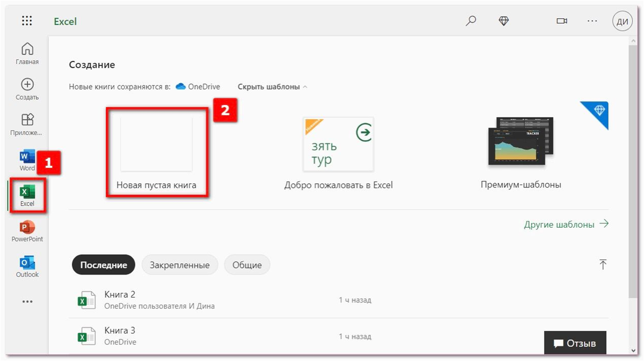The width and height of the screenshot is (644, 361).
Task: Open Outlook from the sidebar
Action: (27, 267)
